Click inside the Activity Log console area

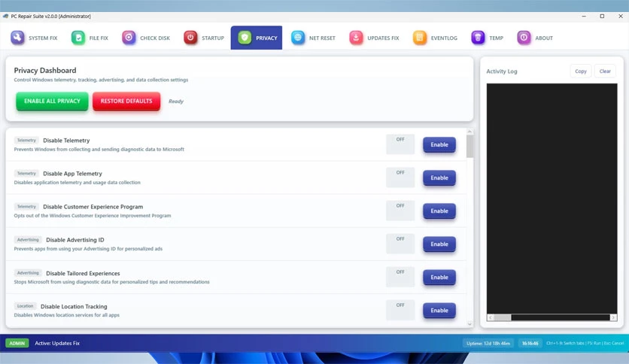point(552,199)
